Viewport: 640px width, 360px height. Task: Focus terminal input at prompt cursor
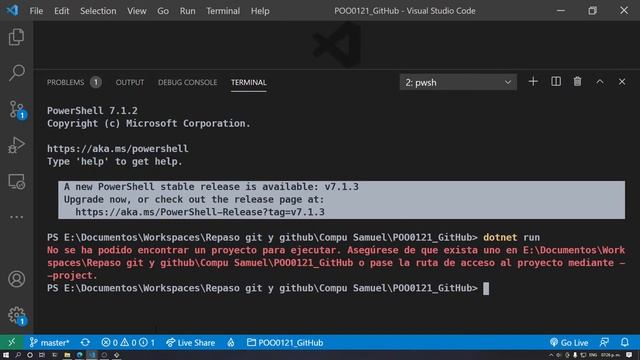486,289
